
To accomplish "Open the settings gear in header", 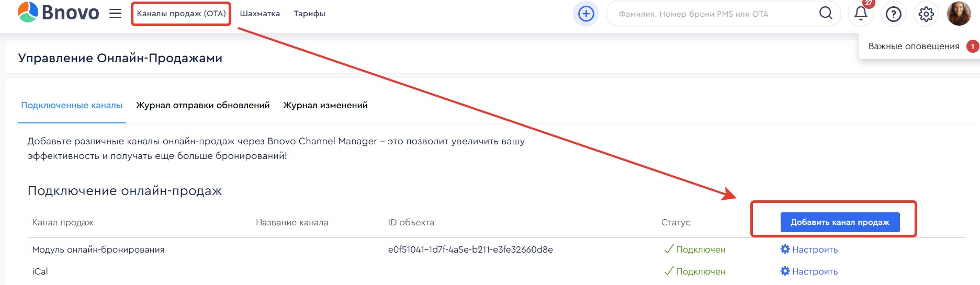I will coord(926,14).
